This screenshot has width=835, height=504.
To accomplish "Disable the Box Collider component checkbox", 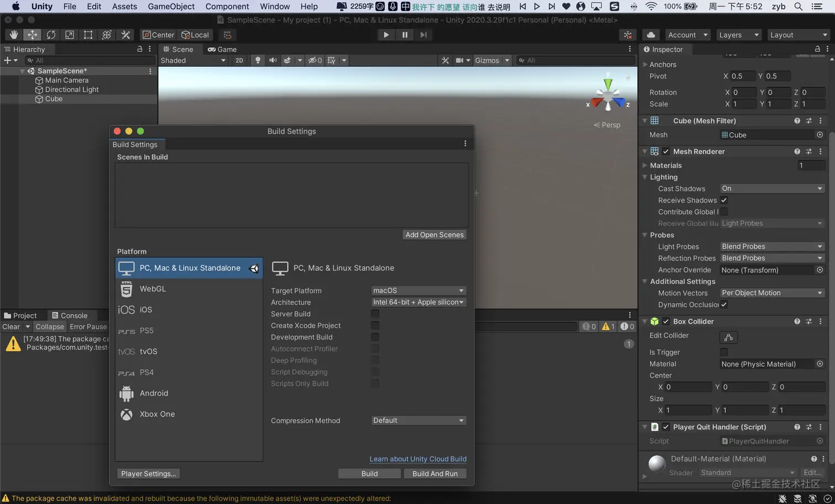I will pos(666,321).
